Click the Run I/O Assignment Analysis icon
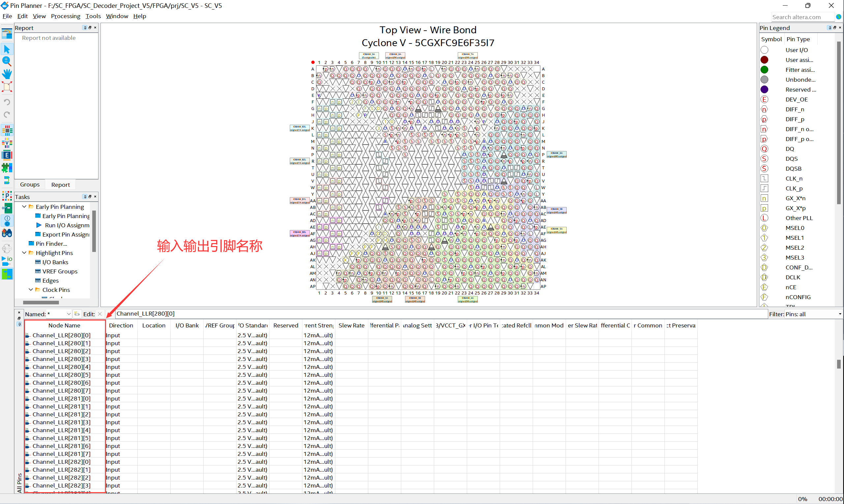The height and width of the screenshot is (504, 844). coord(7,260)
